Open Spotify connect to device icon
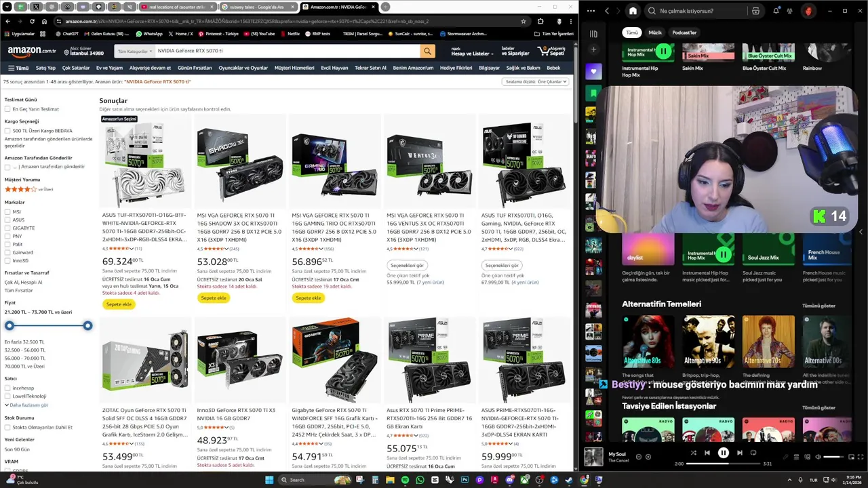The width and height of the screenshot is (868, 488). click(x=807, y=457)
